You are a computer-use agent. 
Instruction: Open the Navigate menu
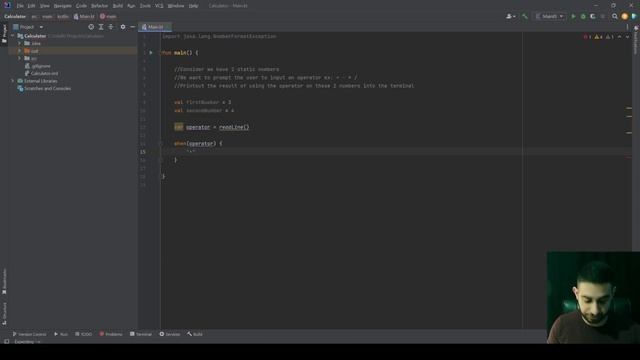62,6
